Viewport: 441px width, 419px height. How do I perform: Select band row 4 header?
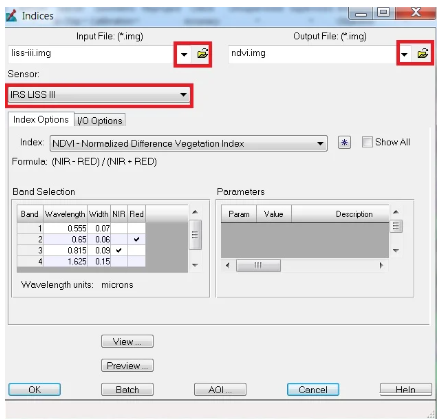[30, 261]
